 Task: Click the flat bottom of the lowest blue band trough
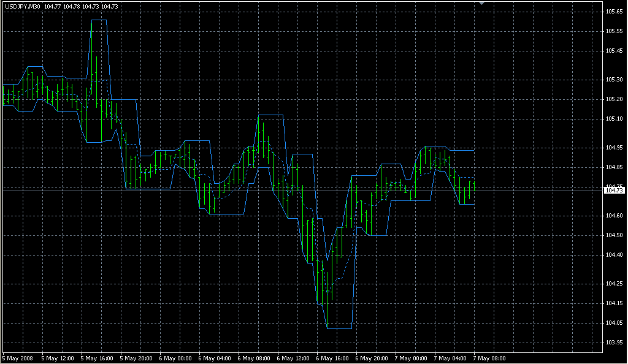point(339,329)
